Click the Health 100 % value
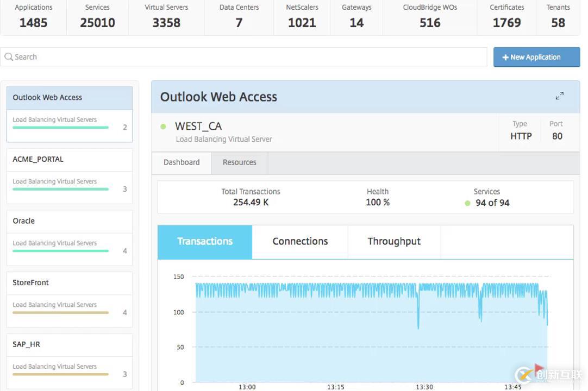 coord(378,203)
